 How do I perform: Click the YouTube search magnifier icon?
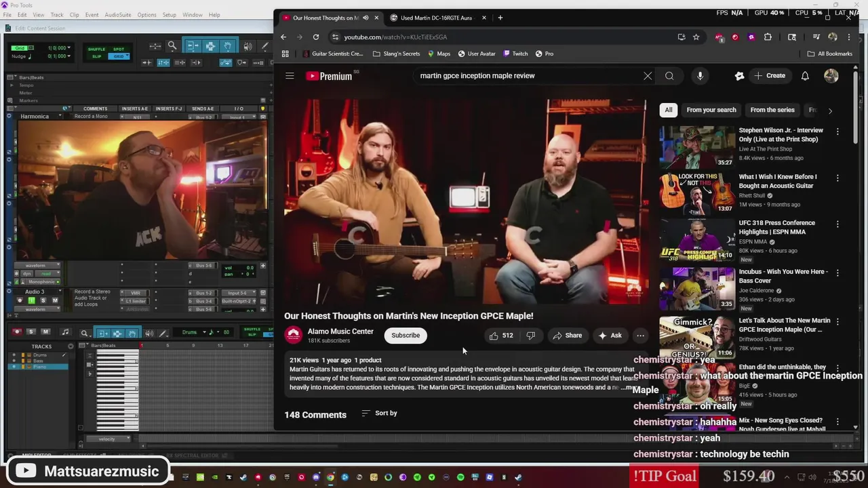coord(669,76)
